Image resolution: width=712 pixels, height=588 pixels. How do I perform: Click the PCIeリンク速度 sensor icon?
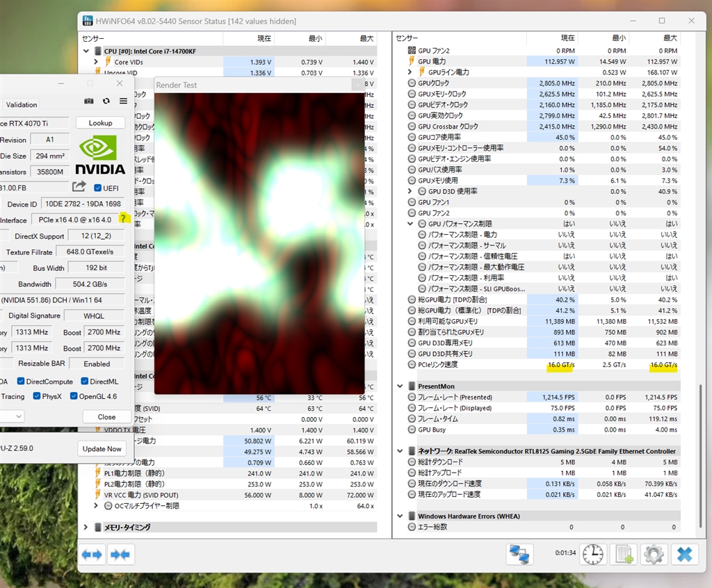(x=412, y=365)
